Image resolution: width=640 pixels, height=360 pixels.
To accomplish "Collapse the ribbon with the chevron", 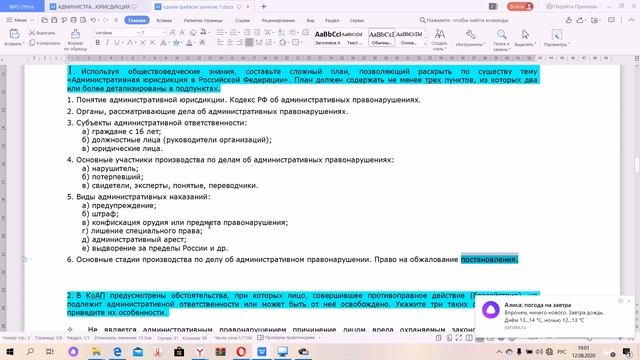I will 631,20.
